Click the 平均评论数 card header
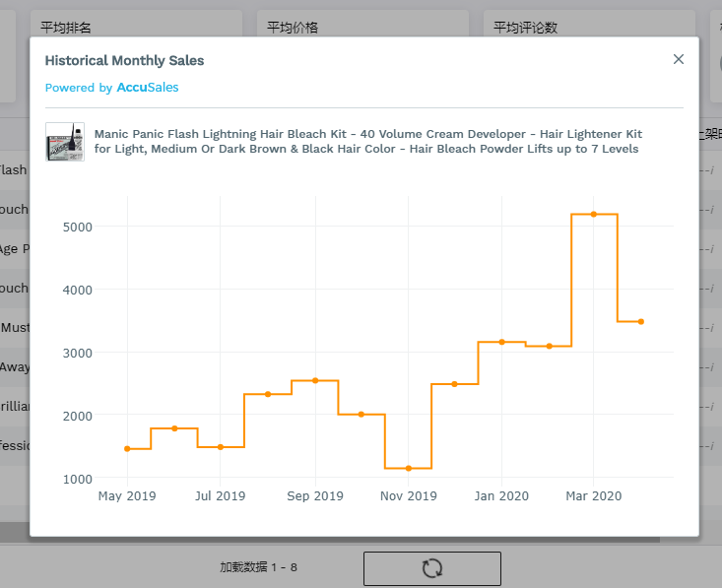722x588 pixels. [526, 27]
